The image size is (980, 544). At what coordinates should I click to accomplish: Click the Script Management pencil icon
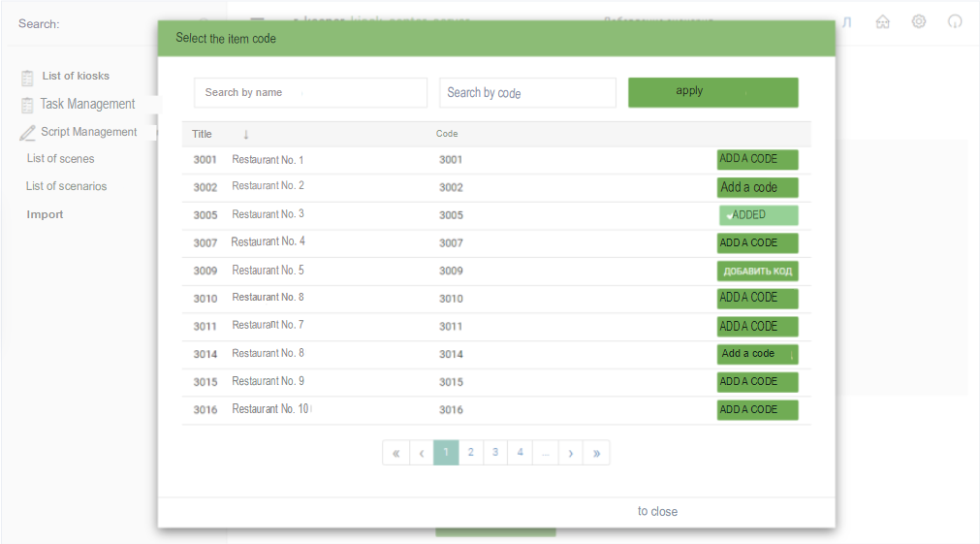tap(27, 133)
